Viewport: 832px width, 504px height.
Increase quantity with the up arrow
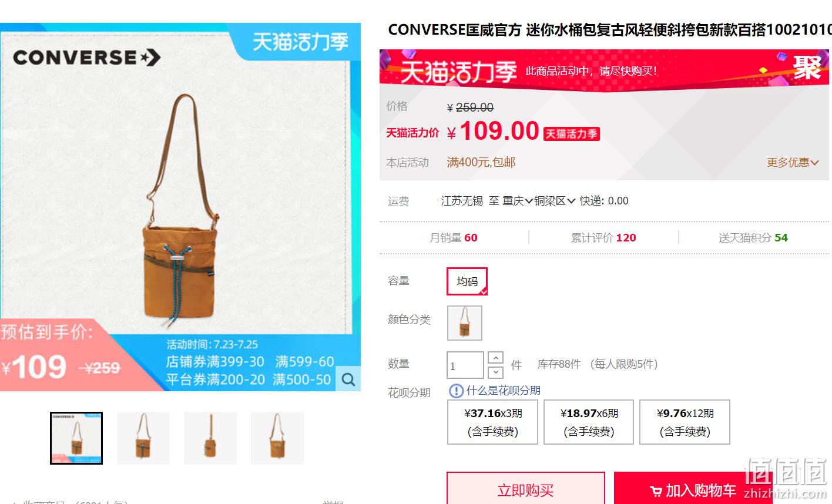pos(495,358)
